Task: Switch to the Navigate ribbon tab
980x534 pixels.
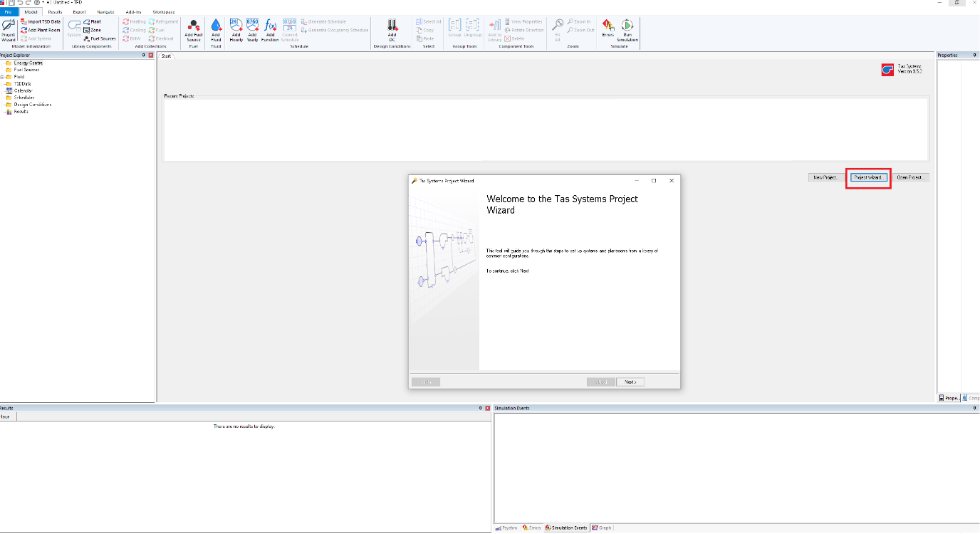Action: click(105, 12)
